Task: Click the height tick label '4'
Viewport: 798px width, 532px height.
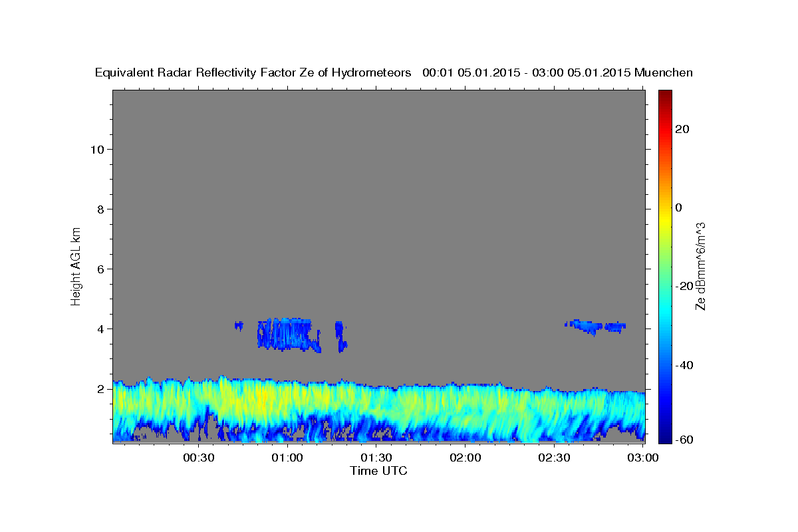Action: point(100,329)
